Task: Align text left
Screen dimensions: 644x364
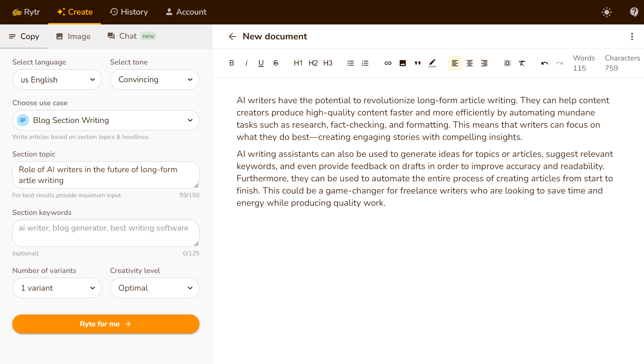Action: [x=455, y=63]
